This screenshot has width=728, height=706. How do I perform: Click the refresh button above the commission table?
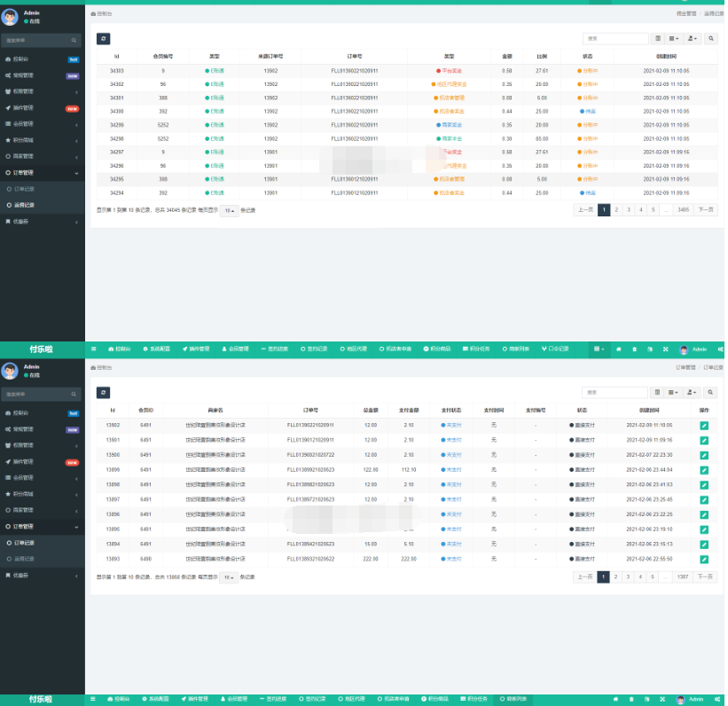pos(104,39)
